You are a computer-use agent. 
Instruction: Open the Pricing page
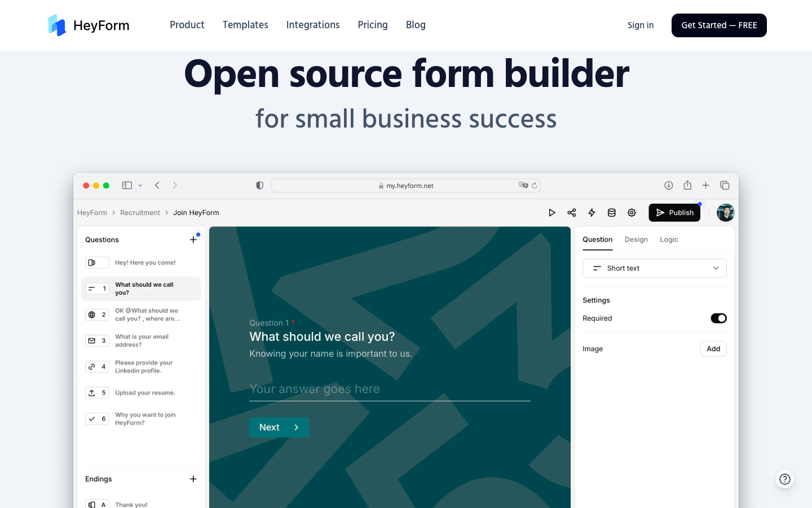coord(373,25)
